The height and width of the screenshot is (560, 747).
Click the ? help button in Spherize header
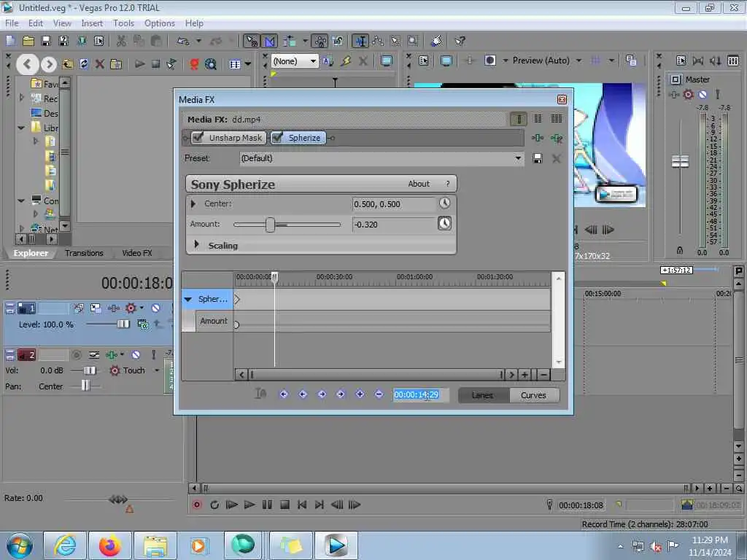pos(447,184)
